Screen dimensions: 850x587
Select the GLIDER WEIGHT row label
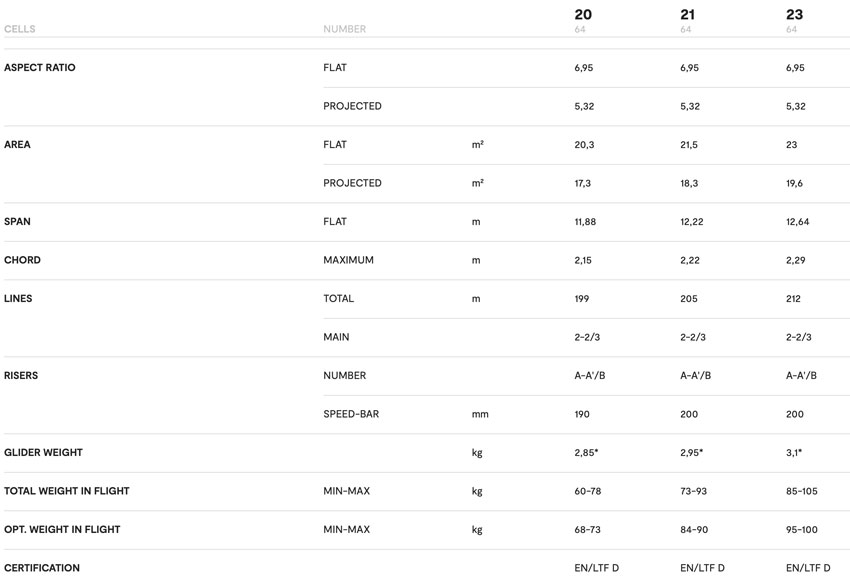[x=43, y=453]
